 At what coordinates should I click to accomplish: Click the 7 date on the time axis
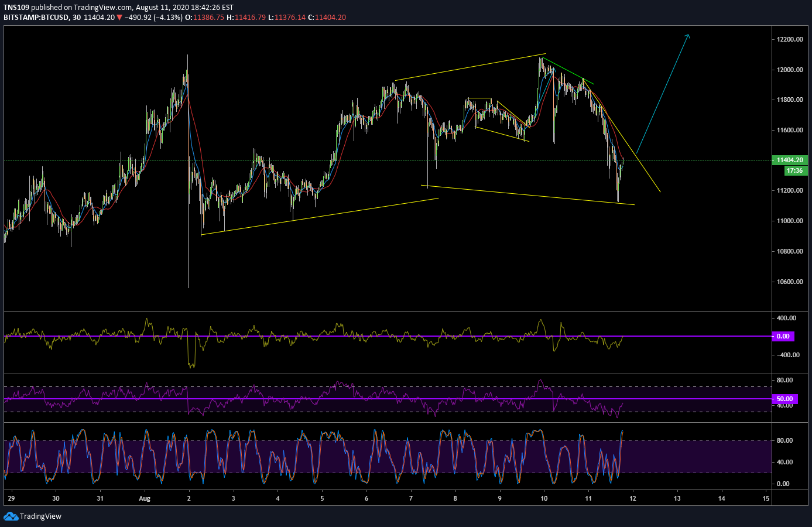[411, 498]
